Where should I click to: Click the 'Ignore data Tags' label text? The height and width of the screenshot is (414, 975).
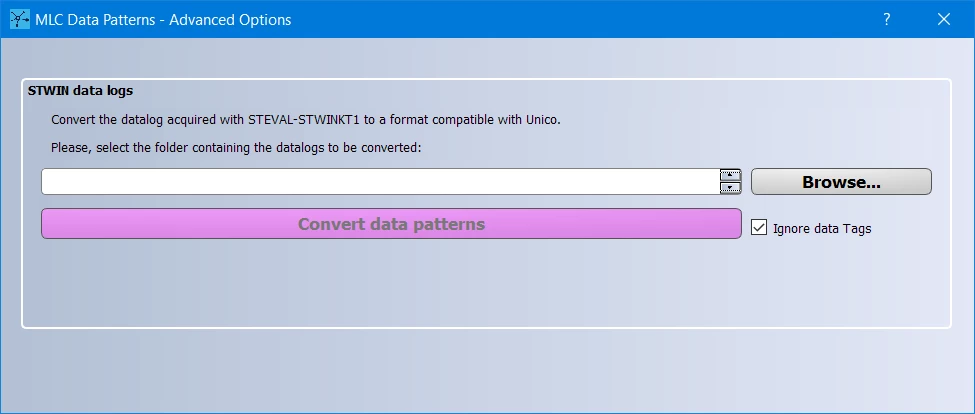[x=822, y=229]
